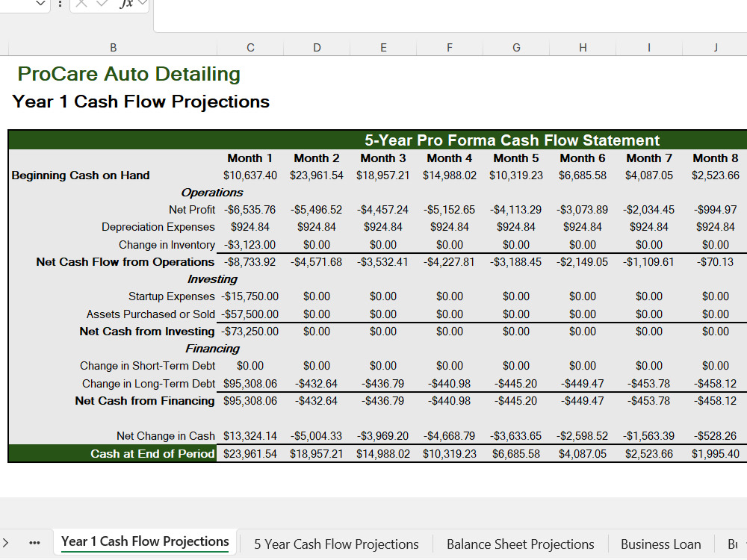747x560 pixels.
Task: Click the Depreciation Expenses label
Action: pyautogui.click(x=158, y=227)
